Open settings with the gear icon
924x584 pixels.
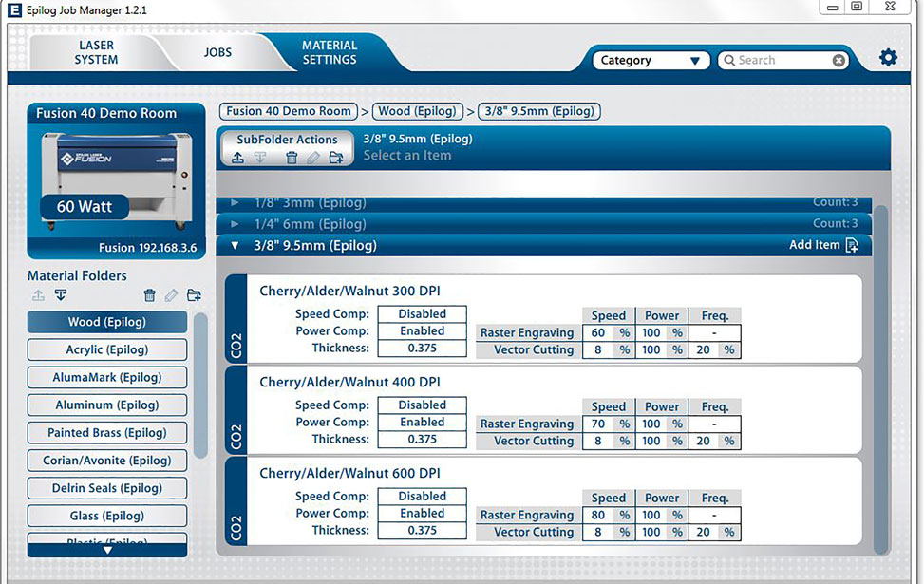[888, 58]
